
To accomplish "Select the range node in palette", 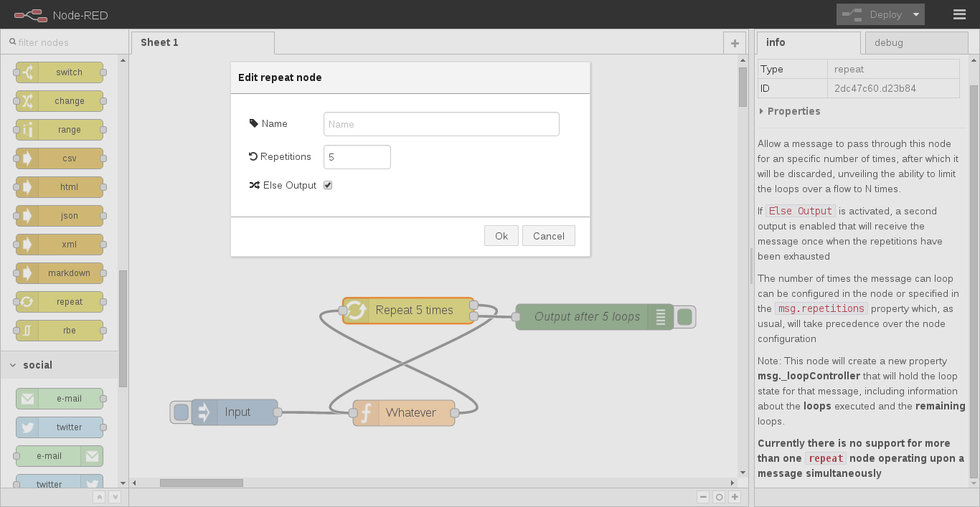I will tap(60, 130).
